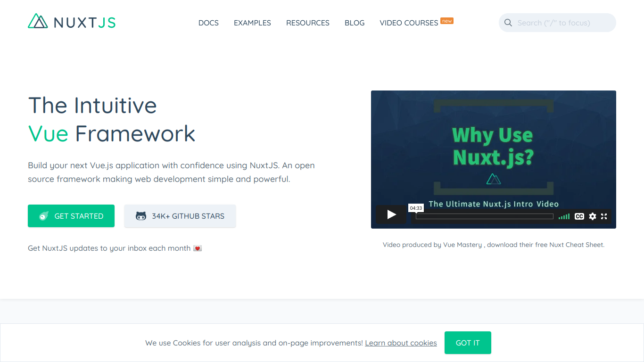Click the 'The Intuitive Vue Framework' heading
The width and height of the screenshot is (644, 362).
(112, 119)
